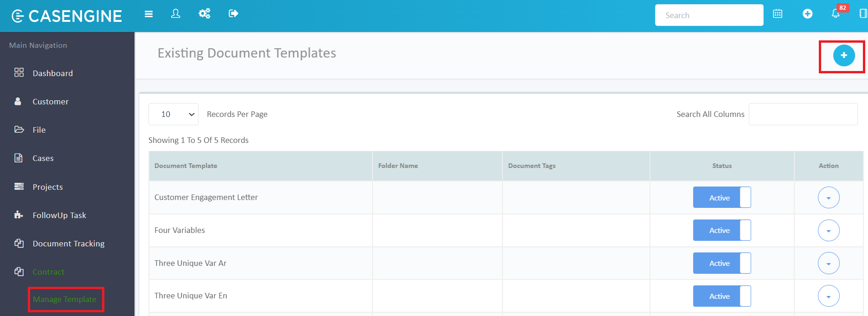Screen dimensions: 868x316
Task: Click the Projects stack icon
Action: pos(19,187)
